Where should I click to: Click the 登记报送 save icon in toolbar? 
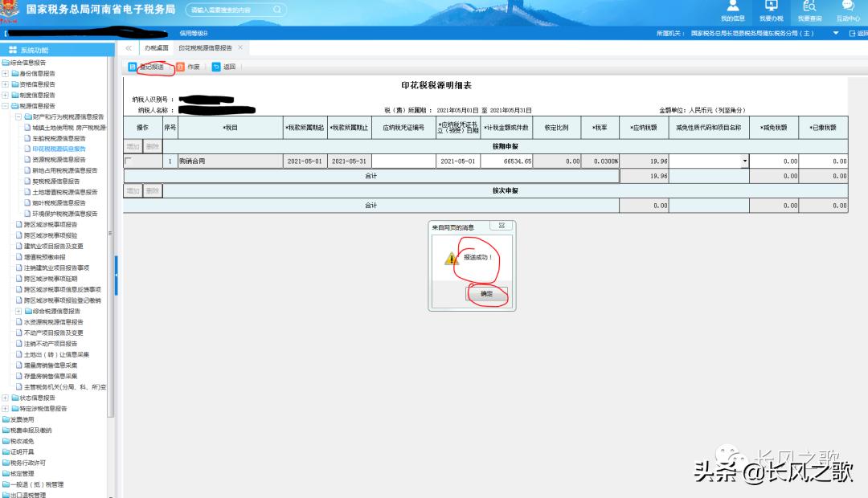133,67
